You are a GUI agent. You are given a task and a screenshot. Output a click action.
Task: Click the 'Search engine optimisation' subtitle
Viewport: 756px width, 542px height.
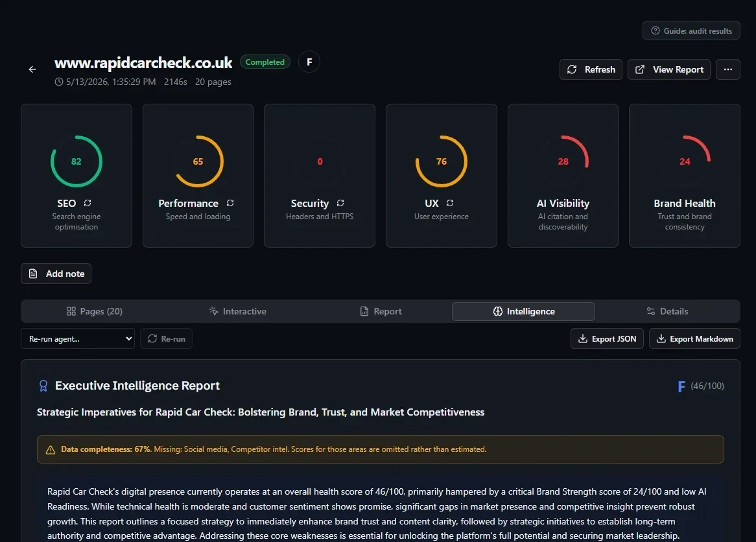click(x=76, y=222)
